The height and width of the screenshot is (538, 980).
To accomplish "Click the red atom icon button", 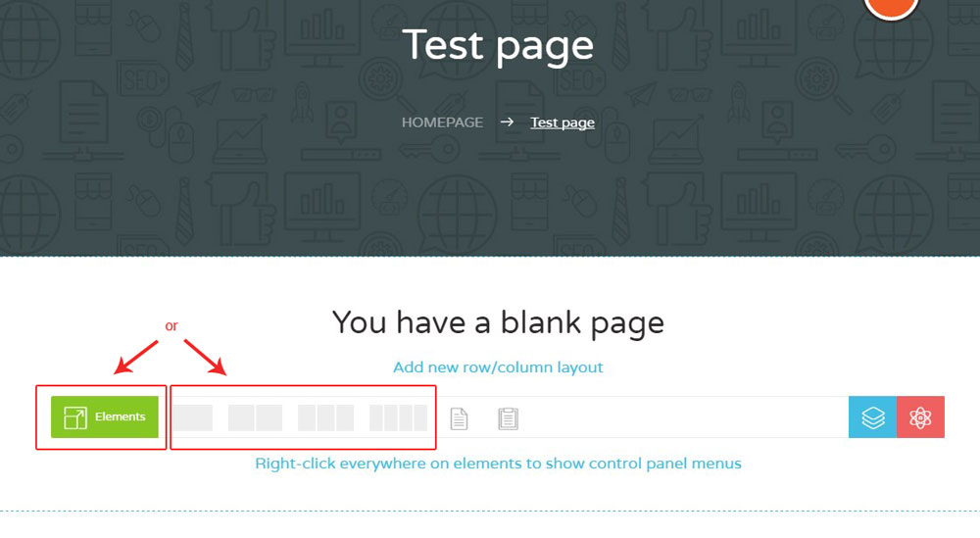I will coord(920,417).
